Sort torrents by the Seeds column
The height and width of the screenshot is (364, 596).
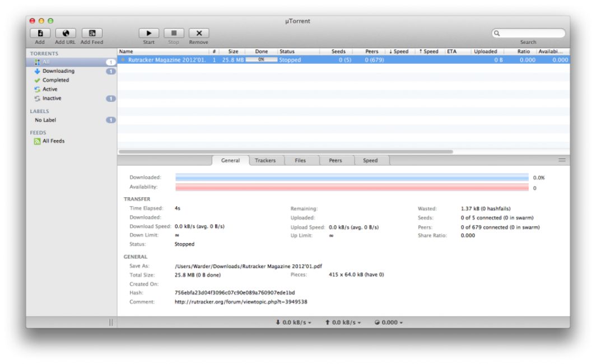pyautogui.click(x=337, y=52)
